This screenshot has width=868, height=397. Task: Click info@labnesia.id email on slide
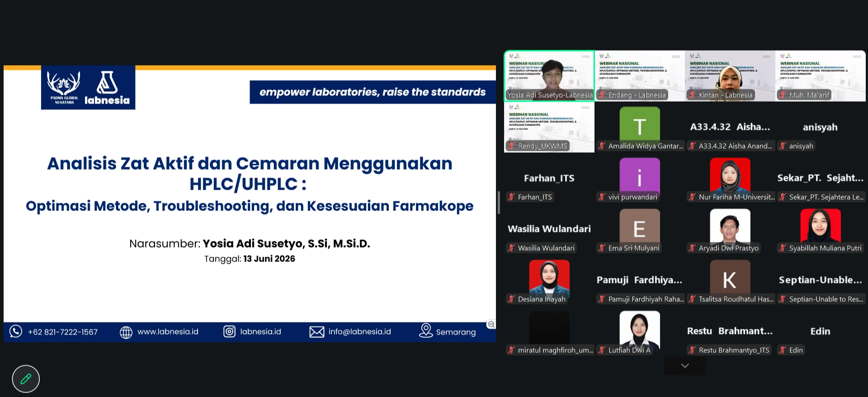(360, 332)
